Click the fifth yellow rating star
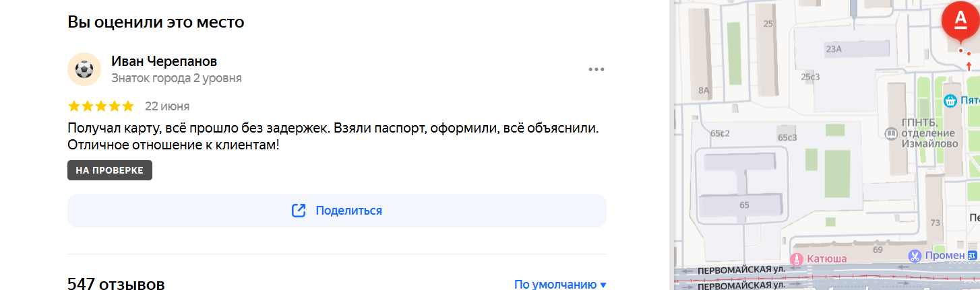The width and height of the screenshot is (980, 290). [x=128, y=106]
